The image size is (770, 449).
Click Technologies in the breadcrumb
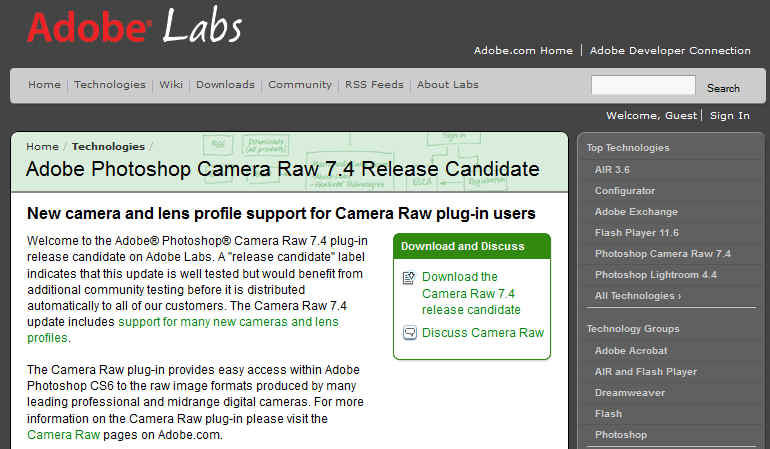point(108,146)
